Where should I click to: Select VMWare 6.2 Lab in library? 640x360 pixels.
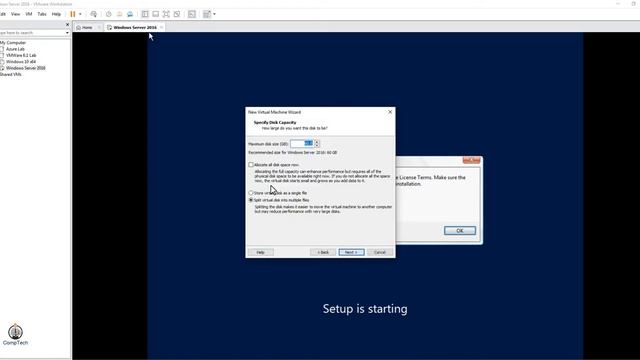[x=21, y=55]
